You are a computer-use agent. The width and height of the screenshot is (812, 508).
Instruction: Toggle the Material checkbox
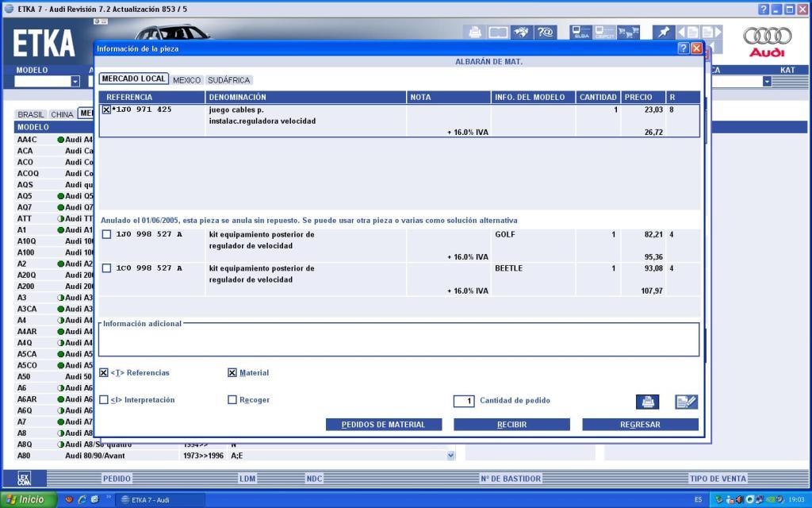[x=232, y=373]
